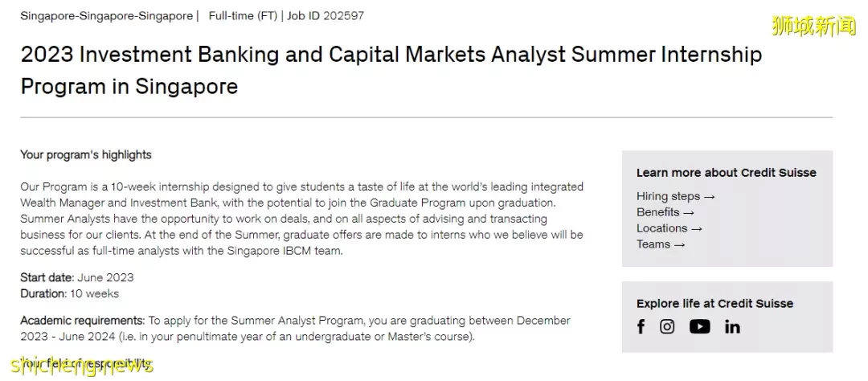Click the Singapore-Singapore-Singapore location text
Image resolution: width=868 pixels, height=381 pixels.
(106, 15)
